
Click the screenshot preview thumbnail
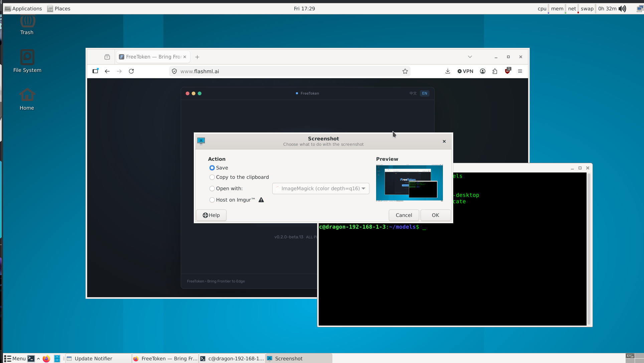(x=410, y=183)
